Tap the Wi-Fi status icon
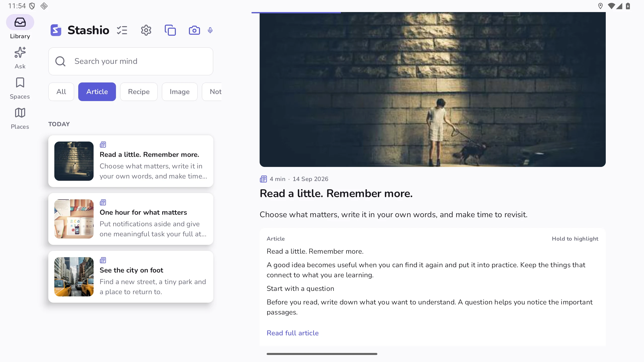644x362 pixels. click(x=611, y=6)
